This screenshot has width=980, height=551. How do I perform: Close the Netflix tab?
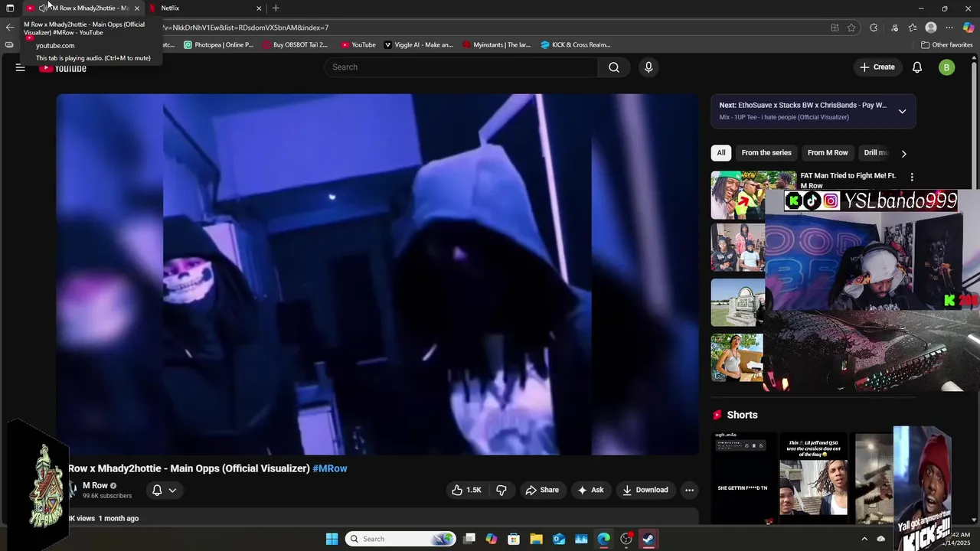coord(259,8)
